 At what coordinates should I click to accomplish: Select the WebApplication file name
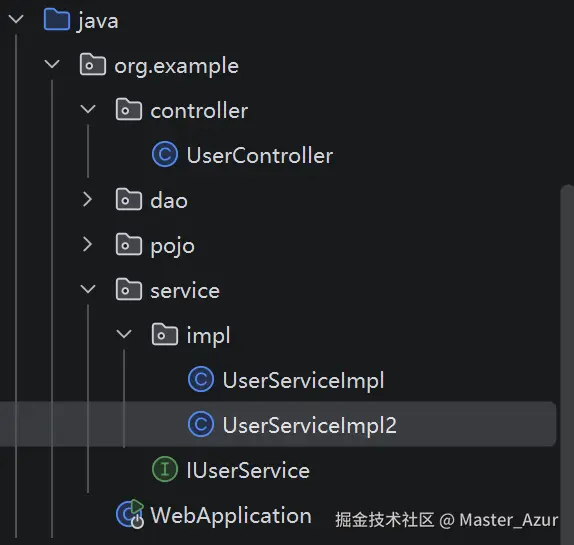(231, 516)
